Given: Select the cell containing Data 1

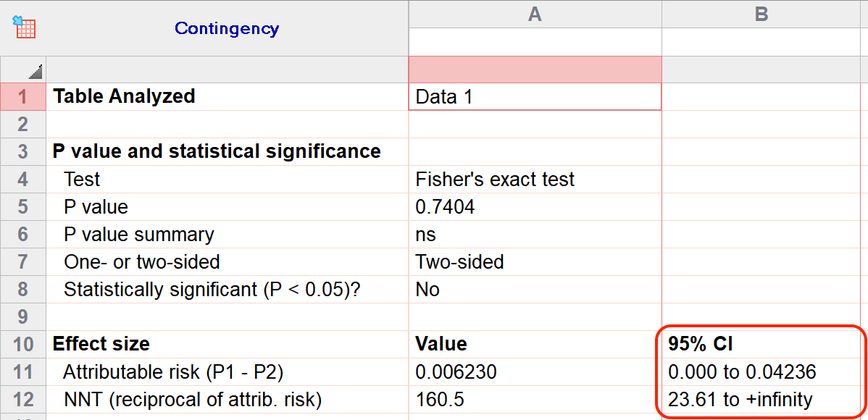Looking at the screenshot, I should 534,96.
